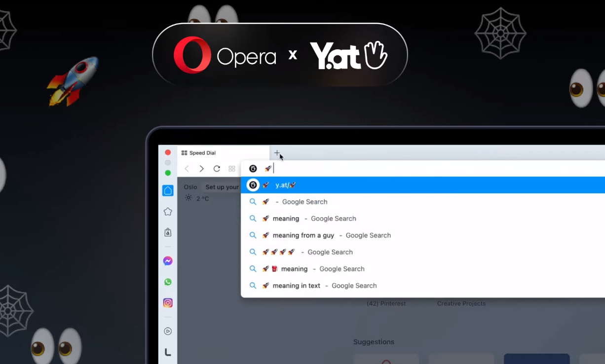Click the Suggestions heading
This screenshot has height=364, width=605.
click(x=374, y=342)
